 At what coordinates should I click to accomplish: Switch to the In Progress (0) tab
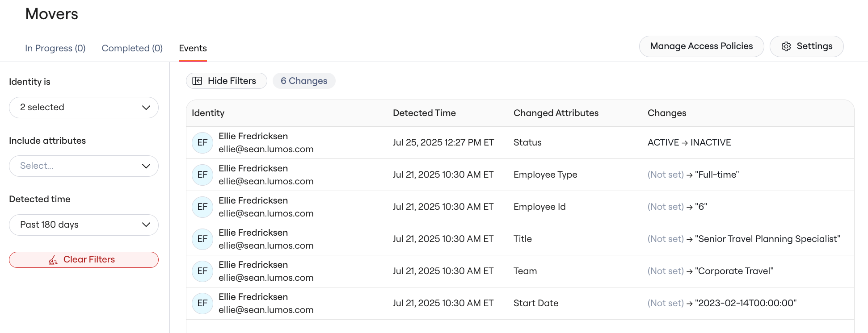coord(55,48)
